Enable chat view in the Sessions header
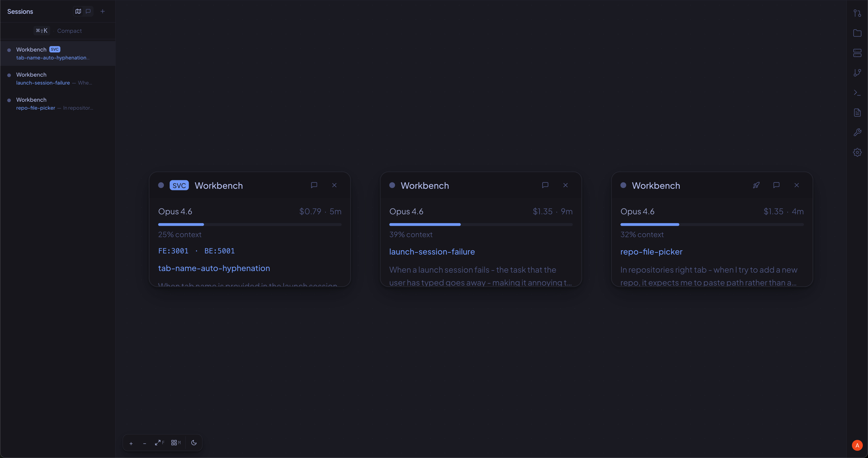This screenshot has width=868, height=458. coord(88,11)
